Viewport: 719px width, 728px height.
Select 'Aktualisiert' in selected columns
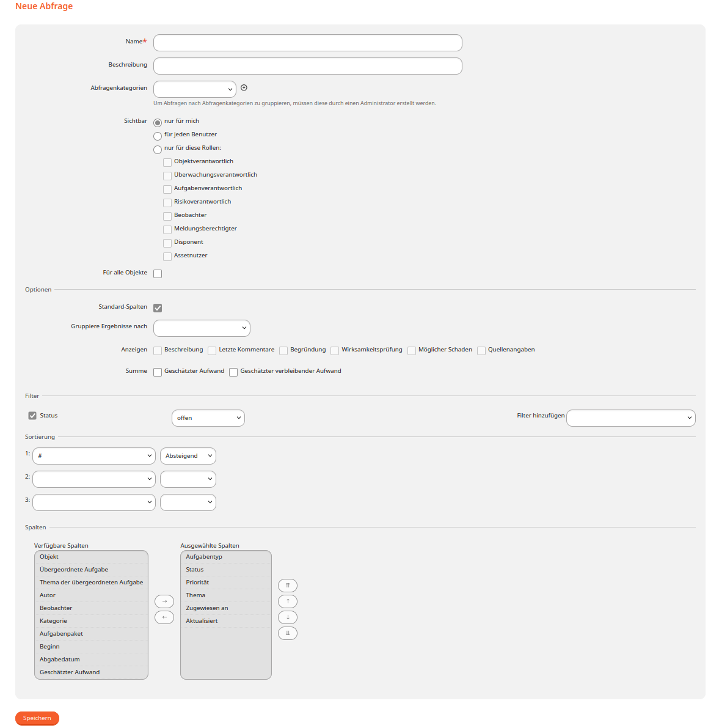point(225,621)
